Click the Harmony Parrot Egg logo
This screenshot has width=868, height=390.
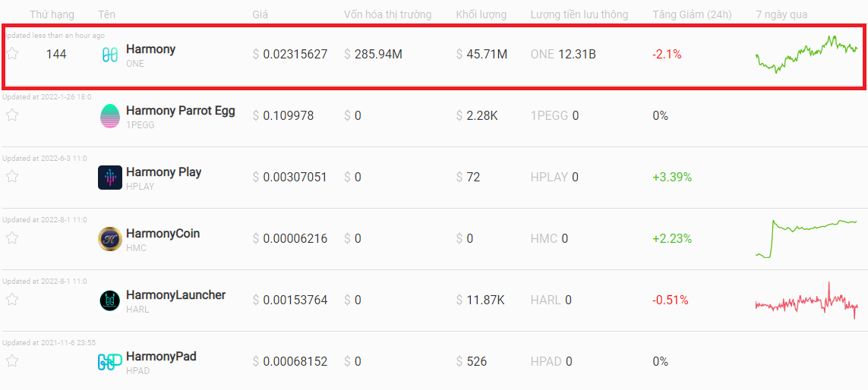(109, 116)
